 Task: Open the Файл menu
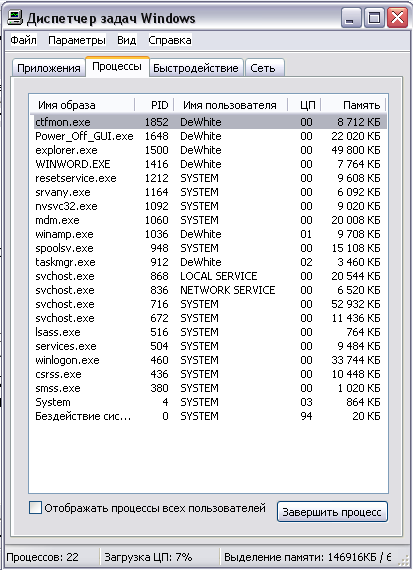point(23,40)
